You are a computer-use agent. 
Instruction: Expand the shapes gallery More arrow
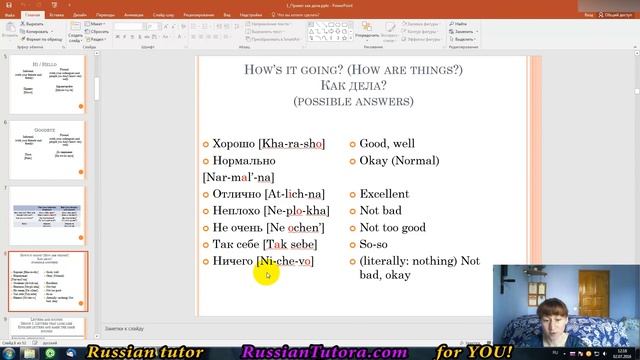tap(351, 39)
